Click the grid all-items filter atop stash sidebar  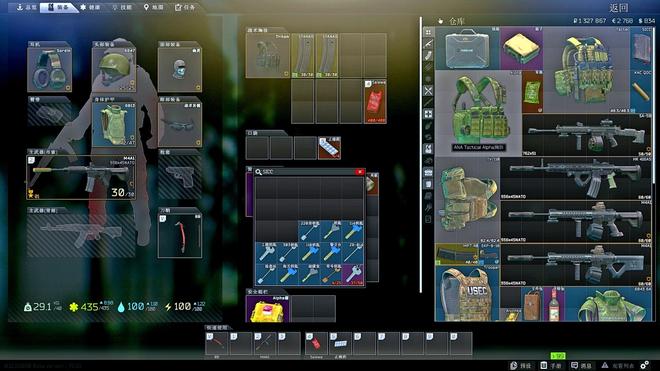point(428,32)
